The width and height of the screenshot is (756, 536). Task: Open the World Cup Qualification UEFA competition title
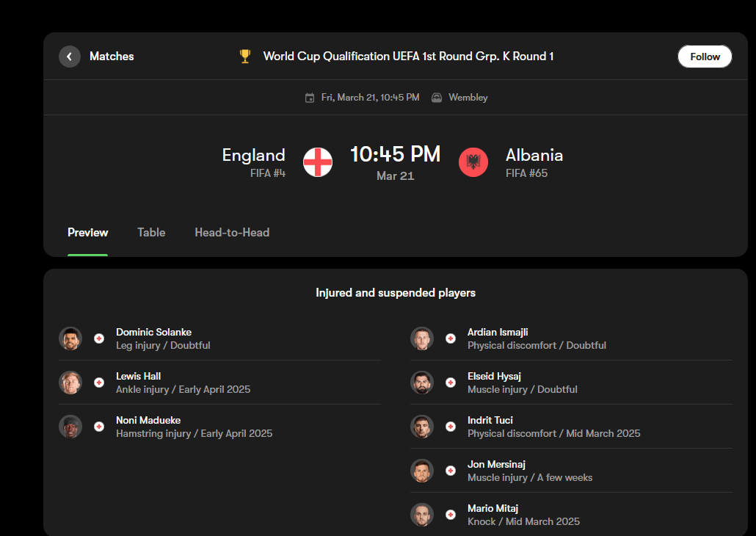pyautogui.click(x=408, y=57)
